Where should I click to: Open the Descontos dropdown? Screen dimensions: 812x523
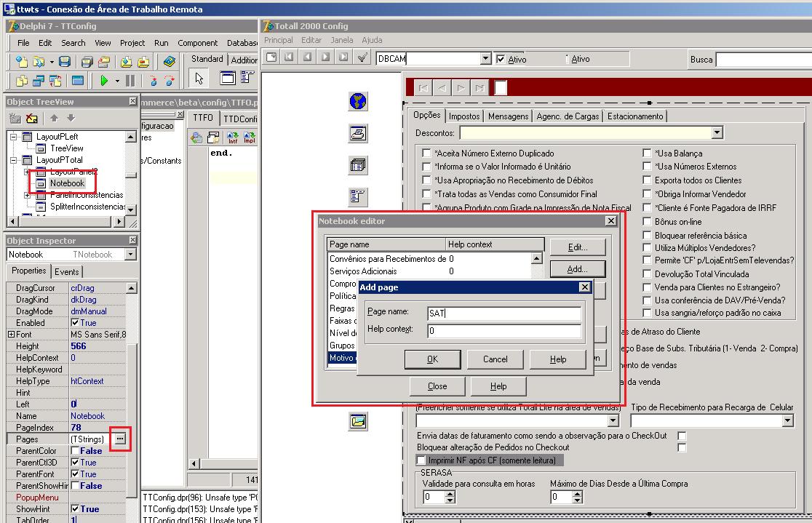tap(717, 132)
